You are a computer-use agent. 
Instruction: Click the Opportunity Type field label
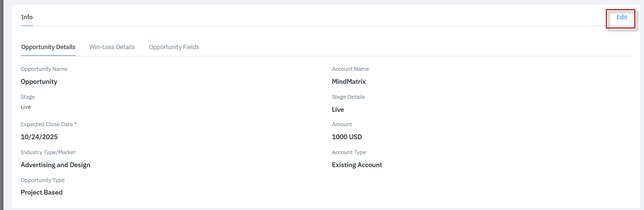point(42,180)
